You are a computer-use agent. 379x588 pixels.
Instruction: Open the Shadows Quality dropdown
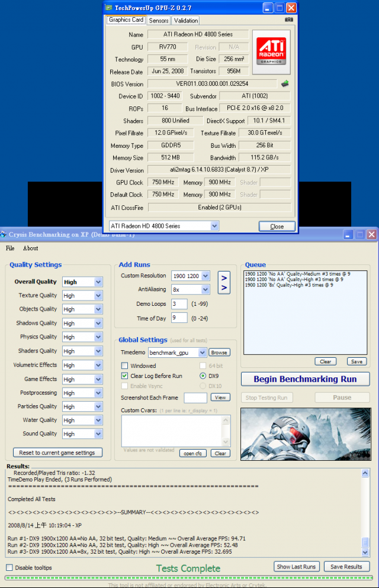point(98,323)
